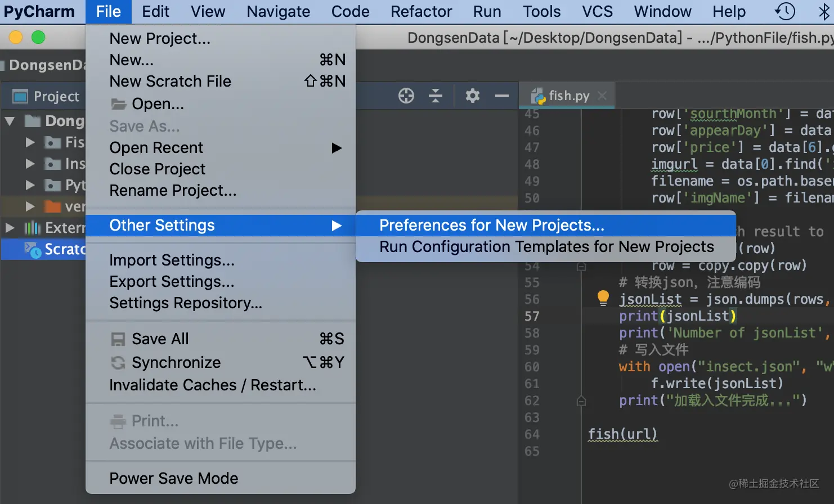Click the Collapse All icon in Project toolbar
The height and width of the screenshot is (504, 834).
coord(436,96)
